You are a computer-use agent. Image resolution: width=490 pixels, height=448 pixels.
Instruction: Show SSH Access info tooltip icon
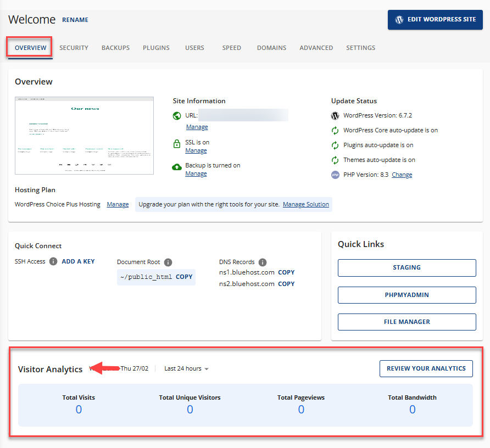[53, 261]
